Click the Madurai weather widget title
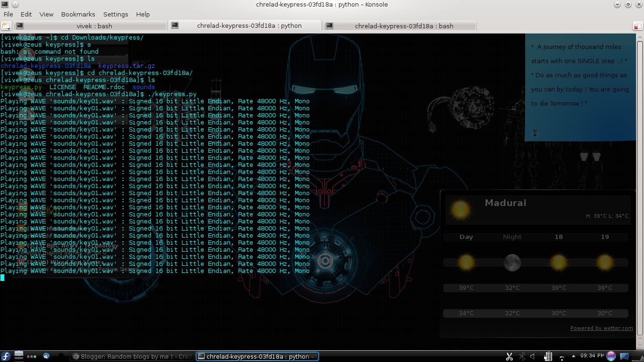Image resolution: width=644 pixels, height=362 pixels. coord(505,203)
